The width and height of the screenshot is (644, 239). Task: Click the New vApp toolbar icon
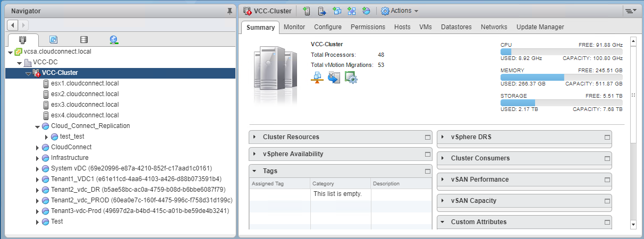[352, 11]
